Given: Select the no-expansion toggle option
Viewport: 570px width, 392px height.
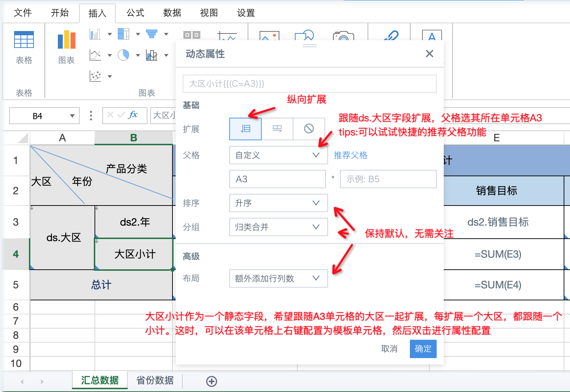Looking at the screenshot, I should [x=309, y=129].
